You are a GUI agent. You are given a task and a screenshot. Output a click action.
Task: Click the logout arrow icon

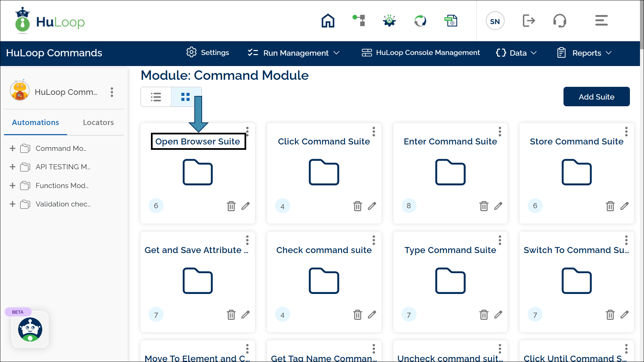tap(529, 21)
